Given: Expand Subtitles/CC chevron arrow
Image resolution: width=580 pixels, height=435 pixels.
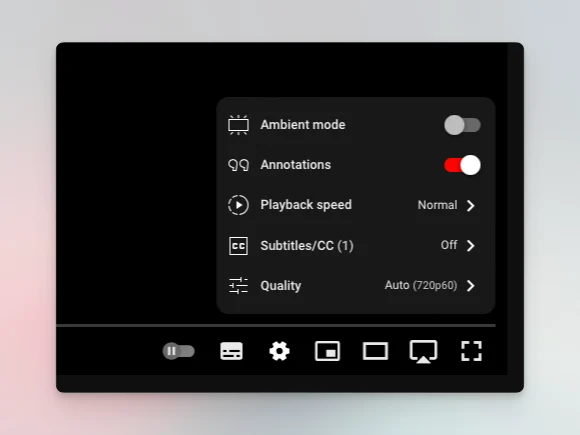Looking at the screenshot, I should (x=471, y=246).
